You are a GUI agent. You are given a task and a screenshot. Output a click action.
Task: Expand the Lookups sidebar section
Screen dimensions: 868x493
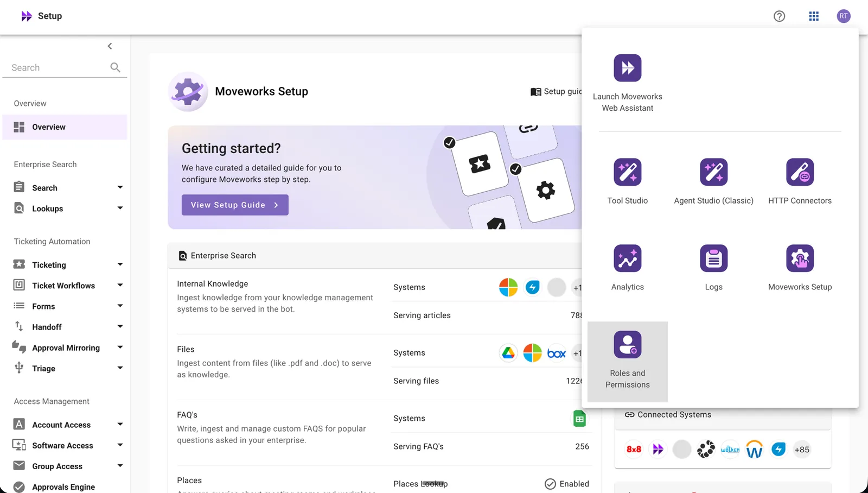click(x=120, y=208)
